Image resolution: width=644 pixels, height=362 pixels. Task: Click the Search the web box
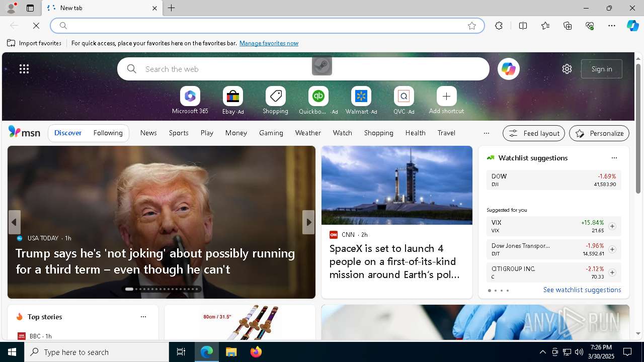coord(303,69)
